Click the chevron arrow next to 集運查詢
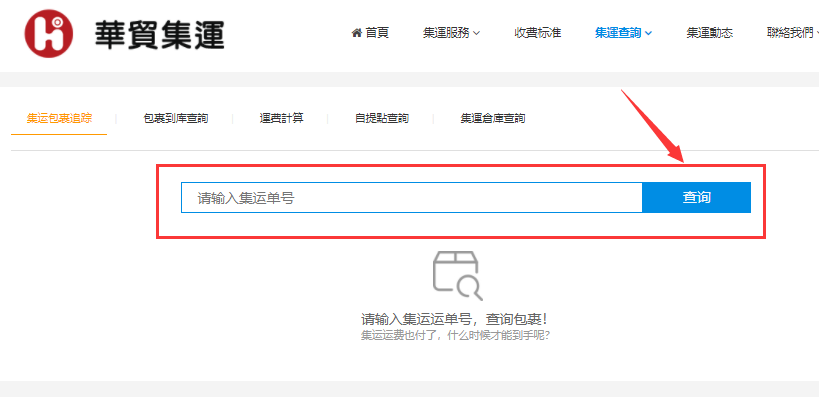The width and height of the screenshot is (819, 414). [x=649, y=33]
